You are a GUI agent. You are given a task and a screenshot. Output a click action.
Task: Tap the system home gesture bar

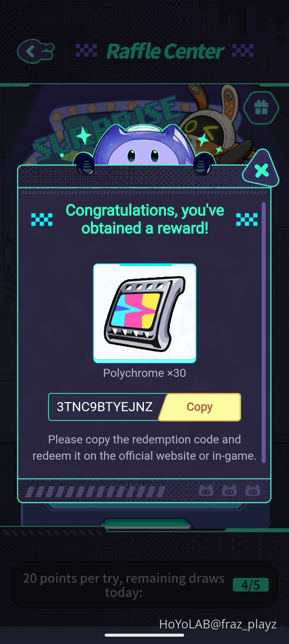pos(144,635)
